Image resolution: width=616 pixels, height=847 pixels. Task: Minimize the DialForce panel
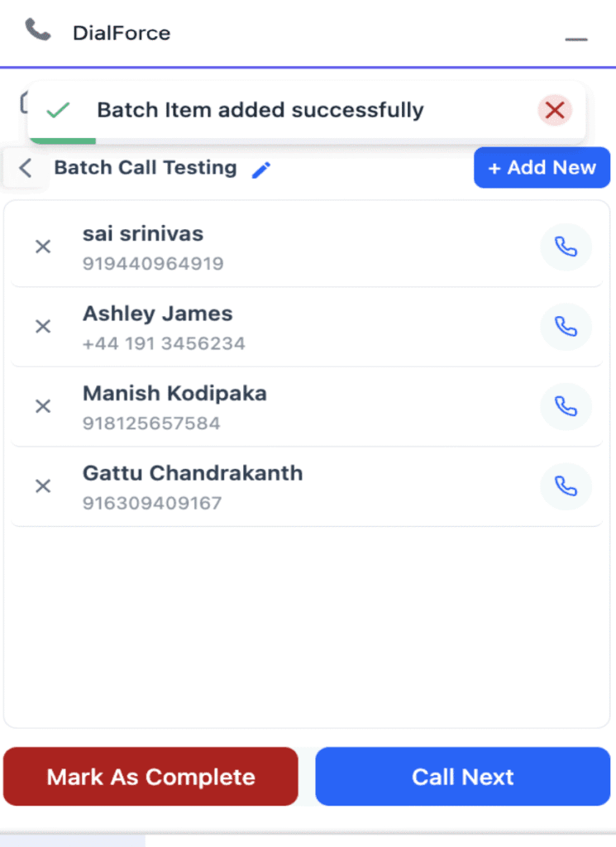(576, 39)
